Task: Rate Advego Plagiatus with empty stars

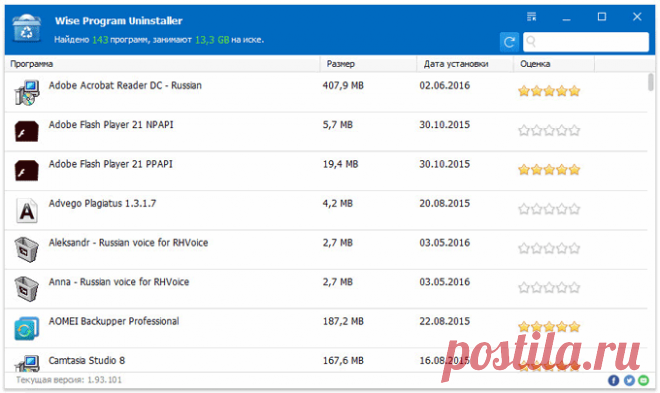Action: pos(549,209)
